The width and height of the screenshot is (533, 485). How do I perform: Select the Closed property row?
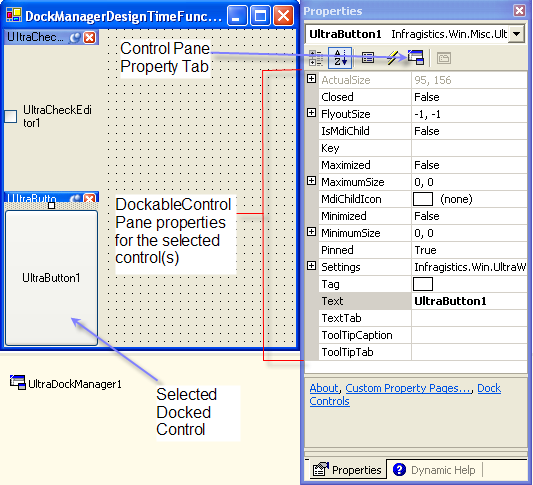(423, 97)
